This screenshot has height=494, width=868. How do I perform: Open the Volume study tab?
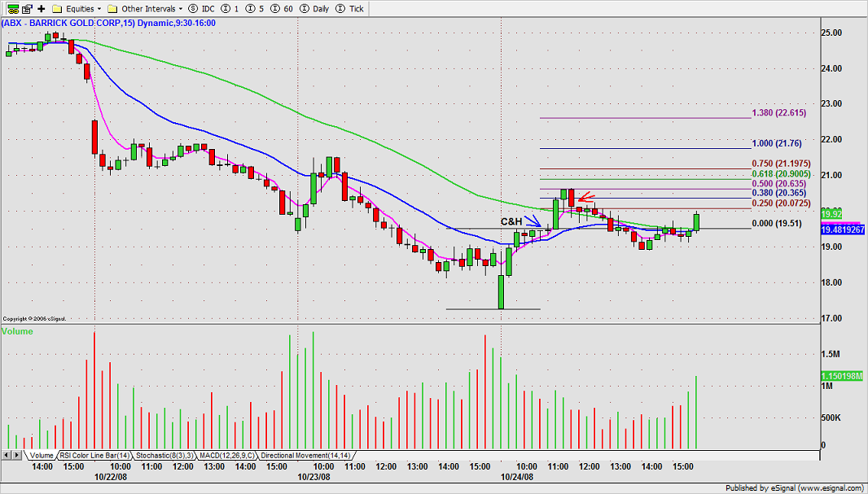[41, 455]
